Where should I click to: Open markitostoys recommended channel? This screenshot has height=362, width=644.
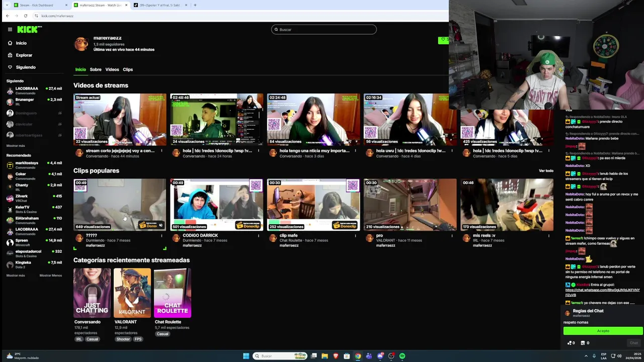(34, 165)
